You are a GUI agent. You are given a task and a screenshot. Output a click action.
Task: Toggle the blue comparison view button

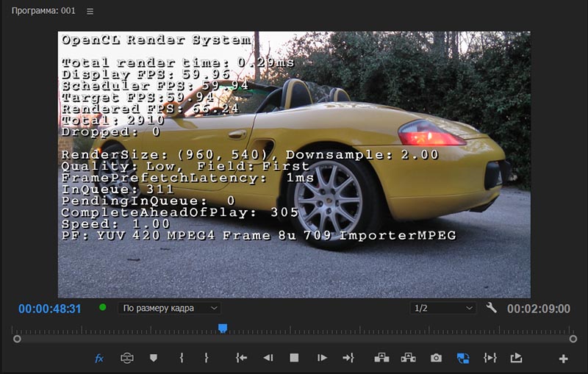(x=463, y=358)
